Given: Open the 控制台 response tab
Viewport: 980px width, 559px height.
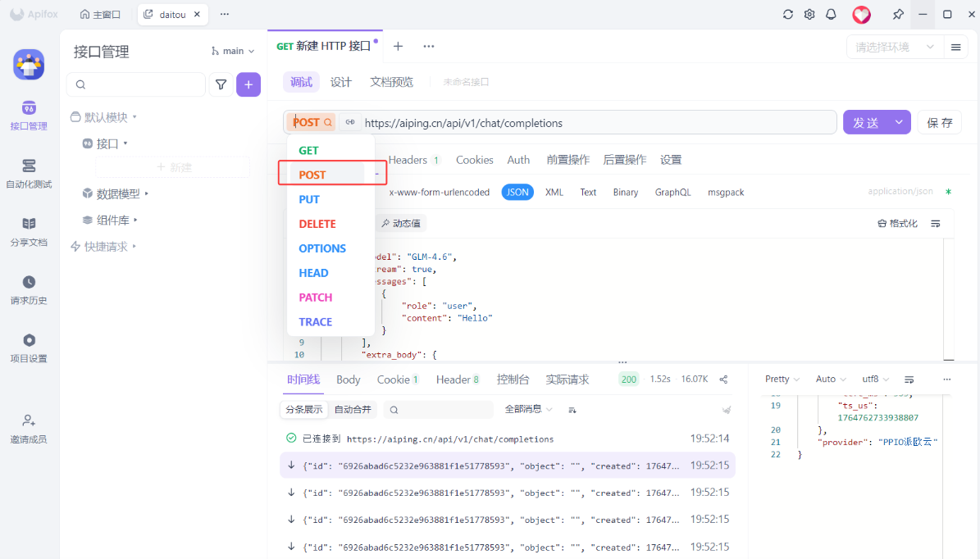Looking at the screenshot, I should (x=513, y=379).
